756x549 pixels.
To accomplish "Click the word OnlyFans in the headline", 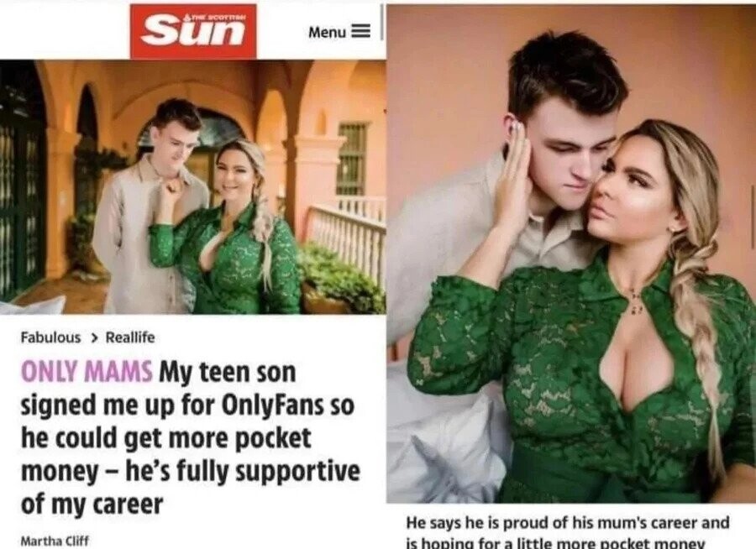I will pyautogui.click(x=272, y=405).
